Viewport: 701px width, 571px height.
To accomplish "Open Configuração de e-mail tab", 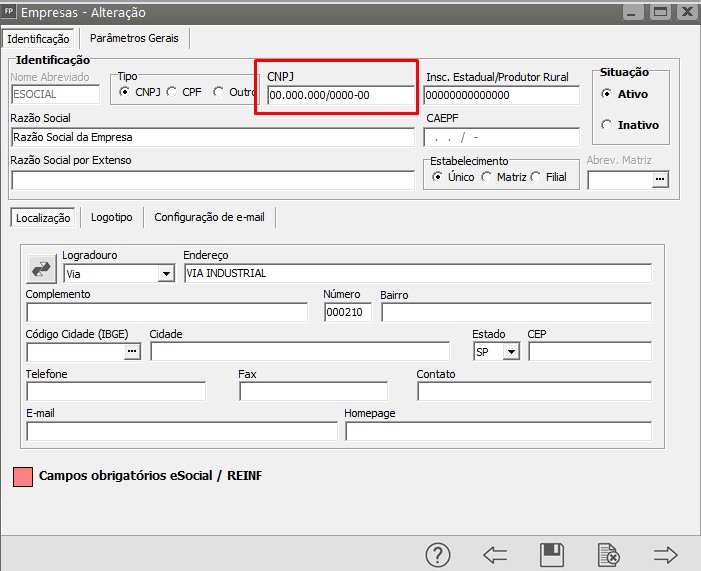I will [x=209, y=217].
